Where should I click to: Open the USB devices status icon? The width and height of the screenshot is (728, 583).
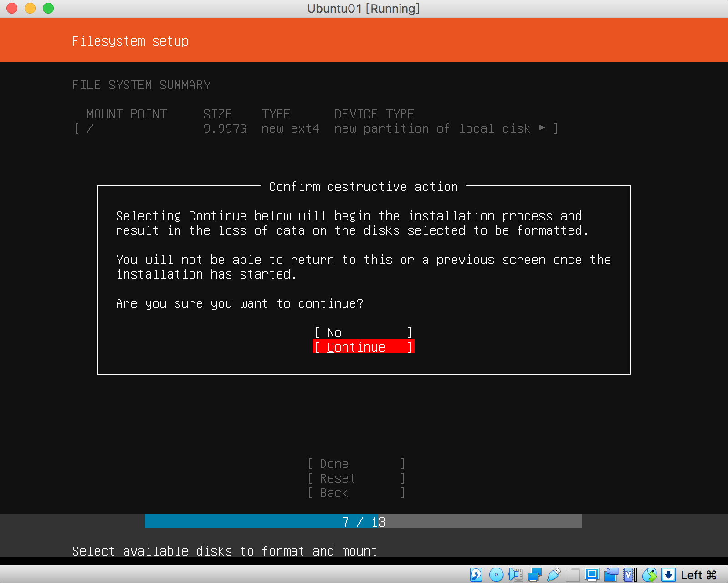(554, 575)
